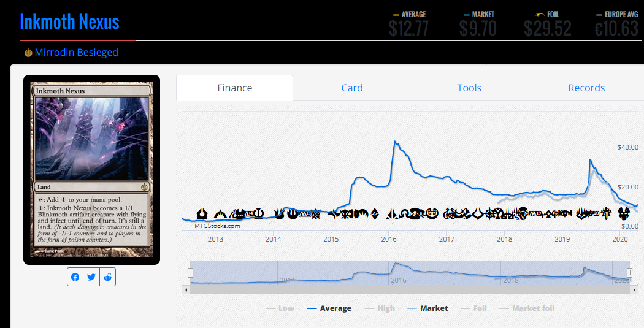Click the 2016 x-axis year label
The width and height of the screenshot is (644, 328).
click(x=389, y=239)
